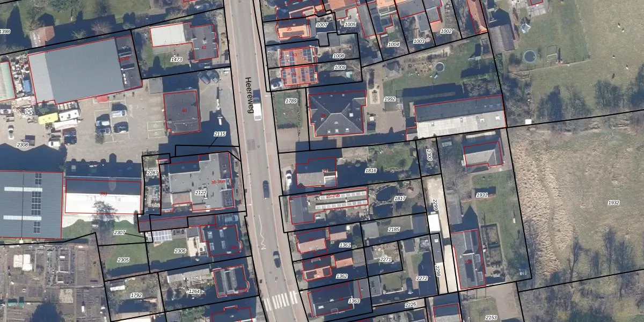Click parcel number 1992

tap(390, 99)
